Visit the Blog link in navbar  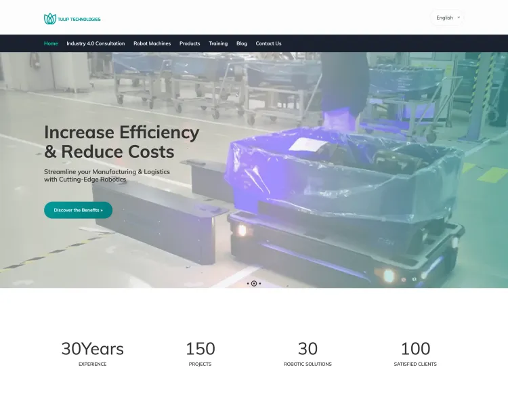pyautogui.click(x=242, y=43)
